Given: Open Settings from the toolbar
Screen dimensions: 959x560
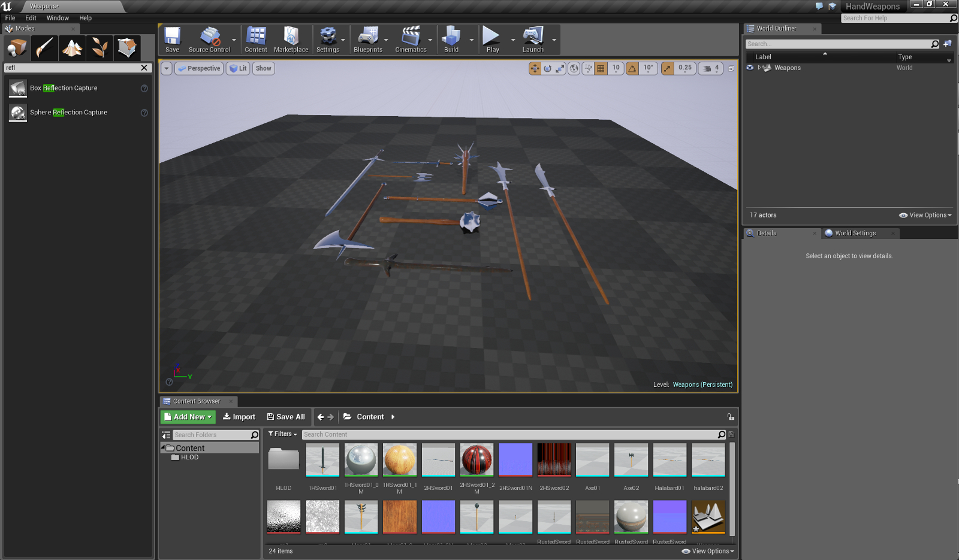Looking at the screenshot, I should point(328,40).
